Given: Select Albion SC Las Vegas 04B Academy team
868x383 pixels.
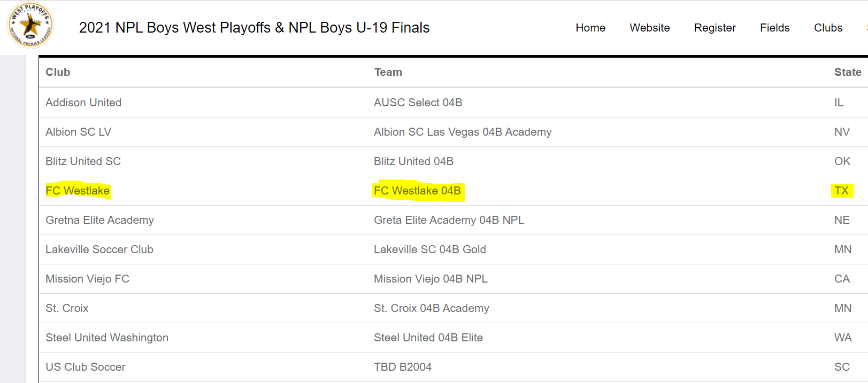Looking at the screenshot, I should 463,132.
